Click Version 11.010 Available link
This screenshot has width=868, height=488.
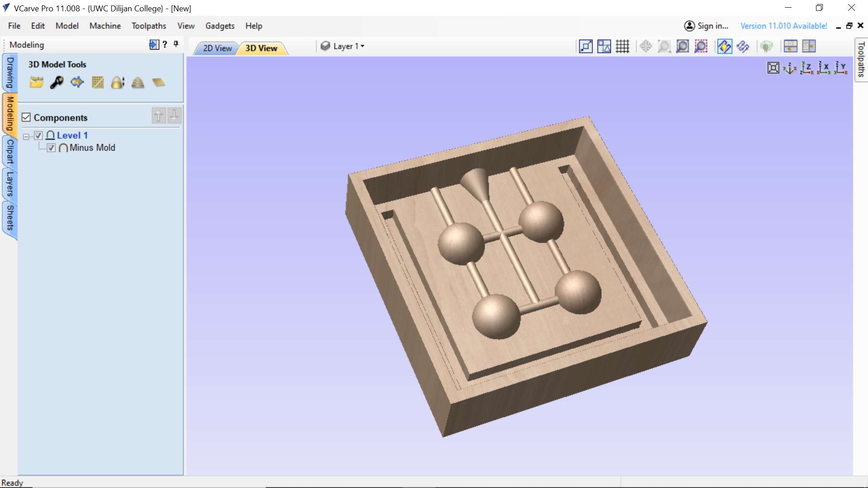pos(783,26)
